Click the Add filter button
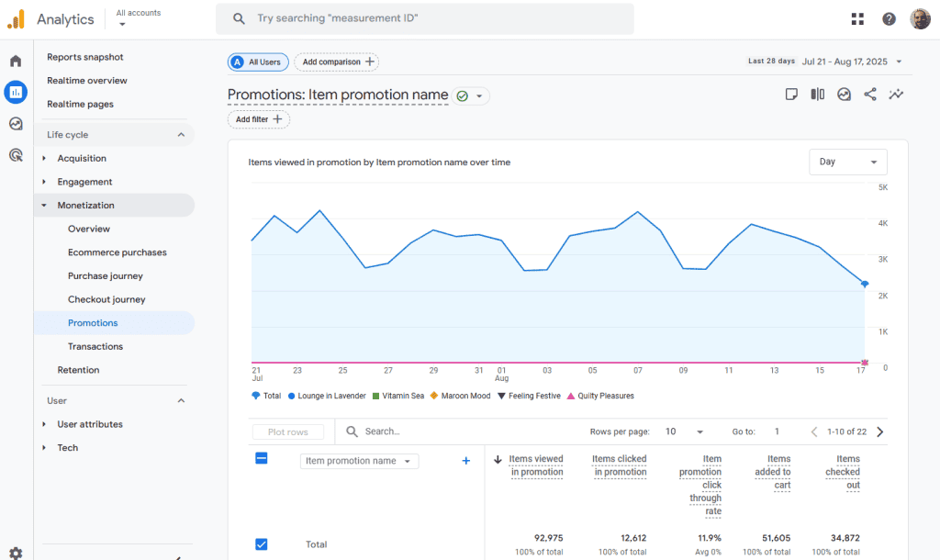 click(x=258, y=119)
